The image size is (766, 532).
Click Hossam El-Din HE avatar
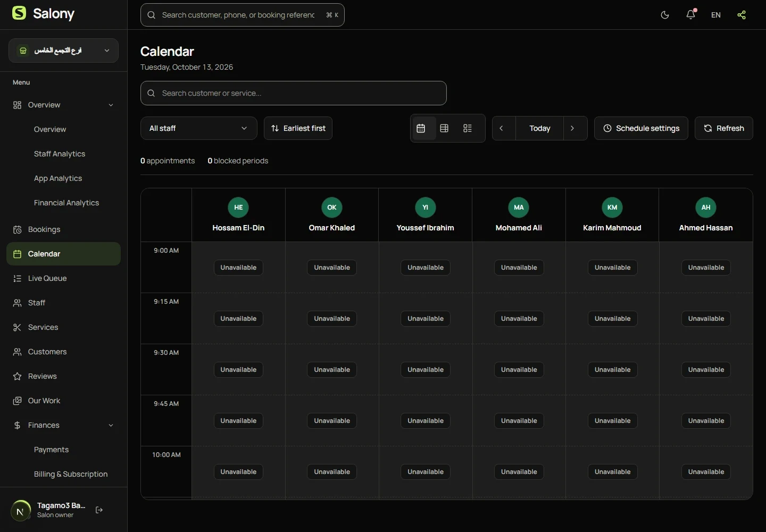[x=238, y=207]
